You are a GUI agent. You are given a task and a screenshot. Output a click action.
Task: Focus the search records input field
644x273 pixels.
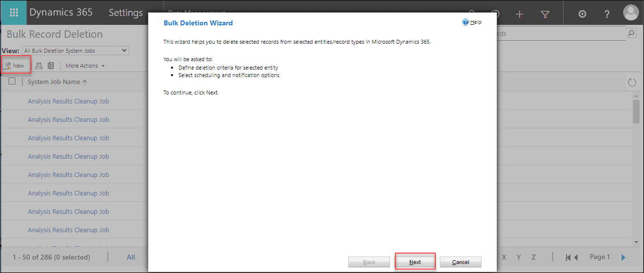561,33
